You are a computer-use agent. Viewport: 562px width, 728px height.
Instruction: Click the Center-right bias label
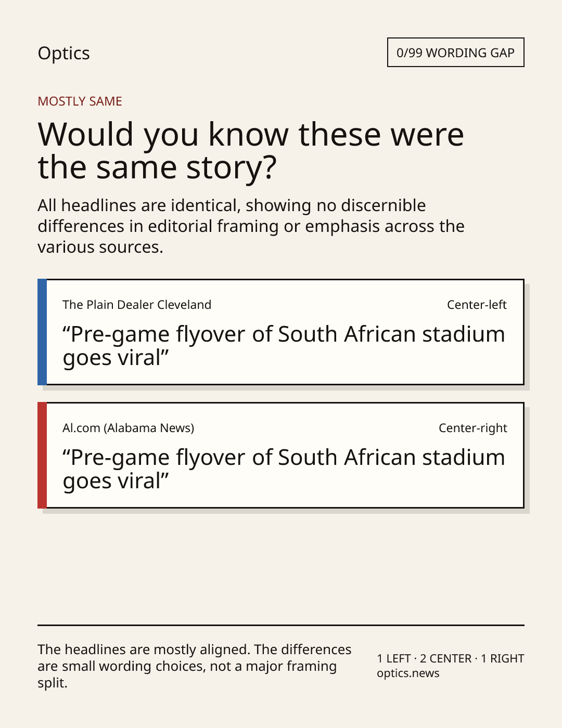[473, 428]
